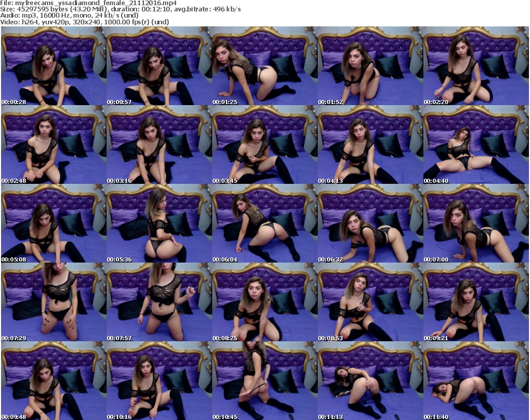Open the thumbnail stamped 00:05:36
This screenshot has width=530, height=420.
pyautogui.click(x=159, y=224)
